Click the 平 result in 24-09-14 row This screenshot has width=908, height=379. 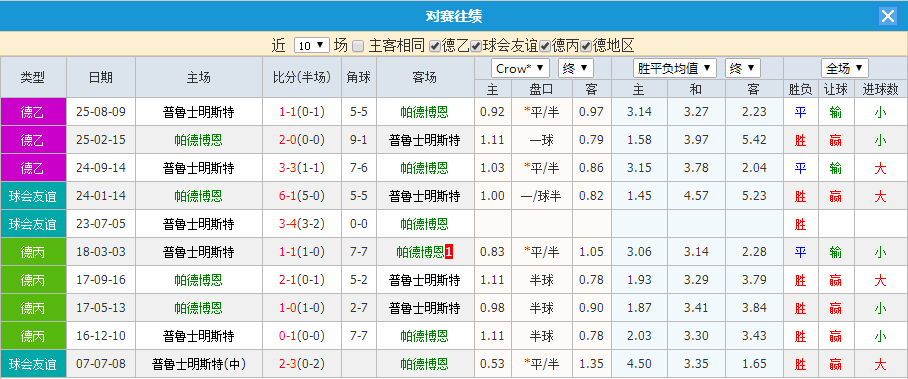click(800, 168)
